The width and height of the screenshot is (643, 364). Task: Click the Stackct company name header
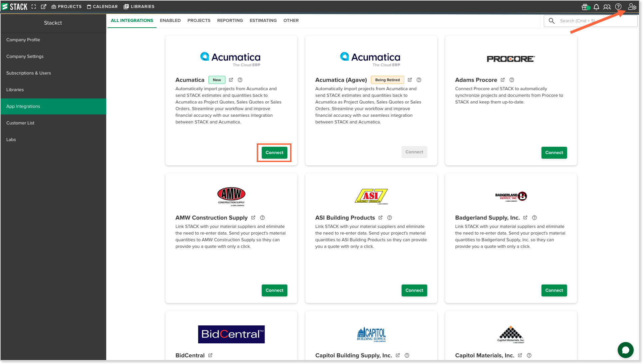tap(53, 23)
